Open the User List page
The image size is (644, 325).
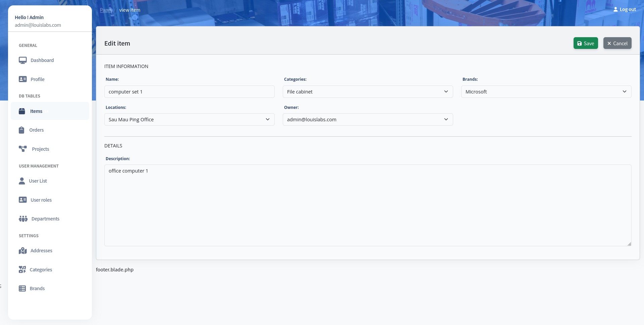coord(50,181)
